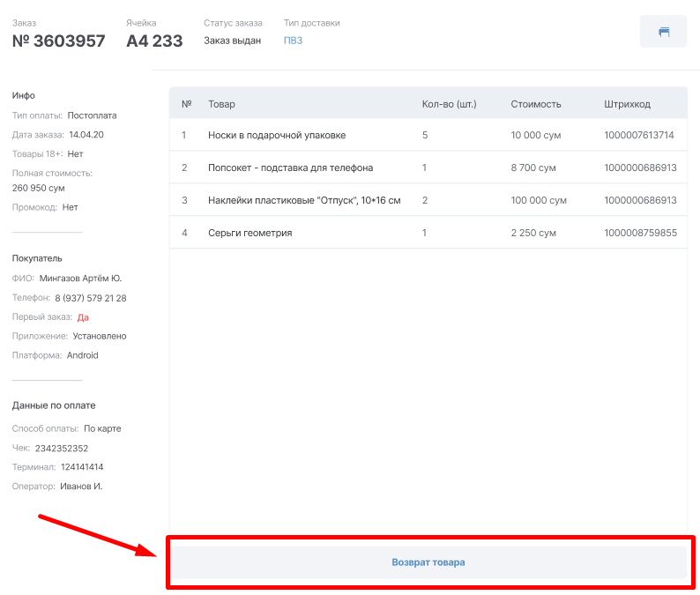Viewport: 700px width, 595px height.
Task: Click payment method По карте
Action: [102, 428]
